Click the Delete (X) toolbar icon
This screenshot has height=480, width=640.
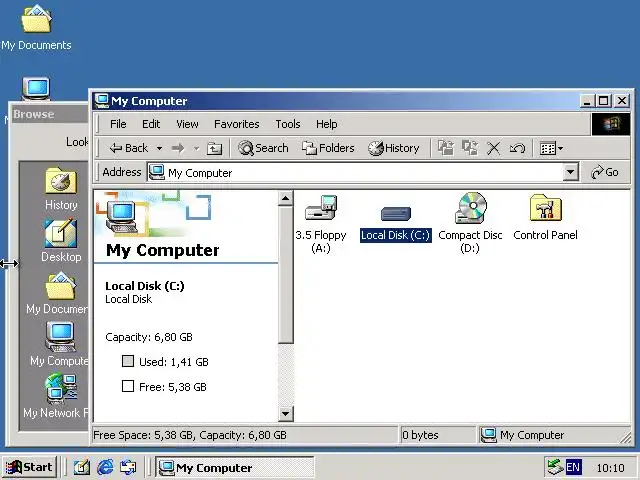[x=493, y=148]
